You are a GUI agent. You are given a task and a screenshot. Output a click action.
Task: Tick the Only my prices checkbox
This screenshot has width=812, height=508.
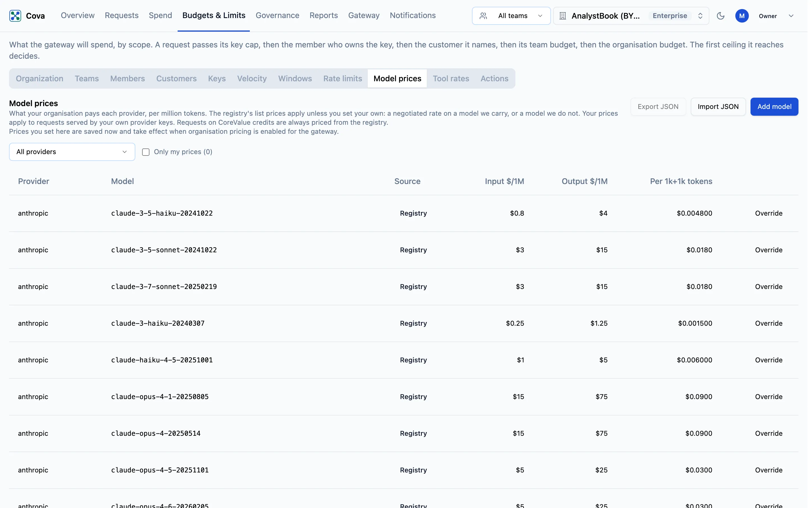coord(145,152)
